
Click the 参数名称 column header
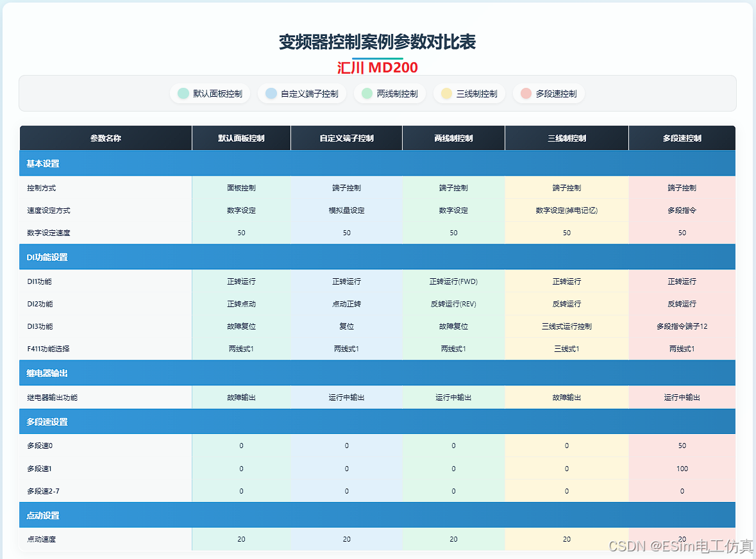106,138
